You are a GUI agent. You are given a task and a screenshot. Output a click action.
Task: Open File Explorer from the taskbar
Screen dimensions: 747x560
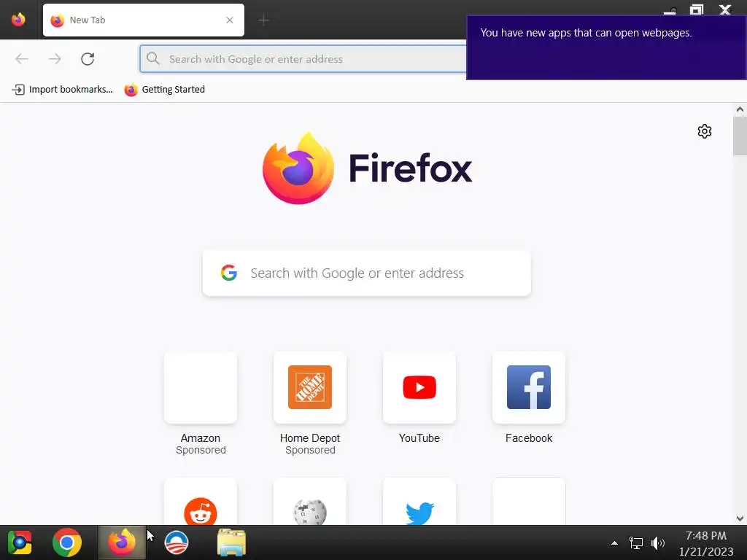pos(231,542)
